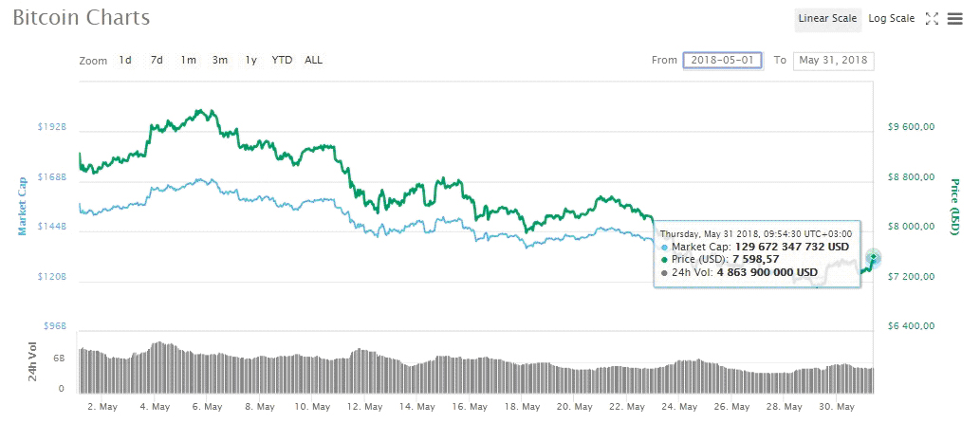The width and height of the screenshot is (980, 423).
Task: Click the $96B market cap label
Action: pyautogui.click(x=53, y=326)
